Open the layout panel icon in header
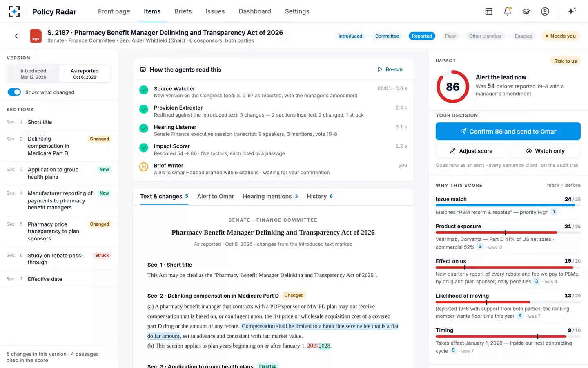 pos(489,11)
